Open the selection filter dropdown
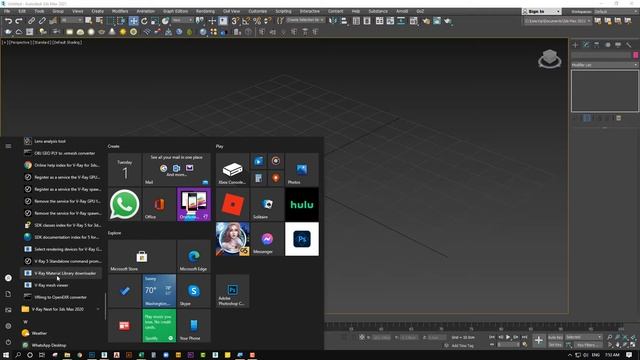The height and width of the screenshot is (360, 640). (x=71, y=20)
